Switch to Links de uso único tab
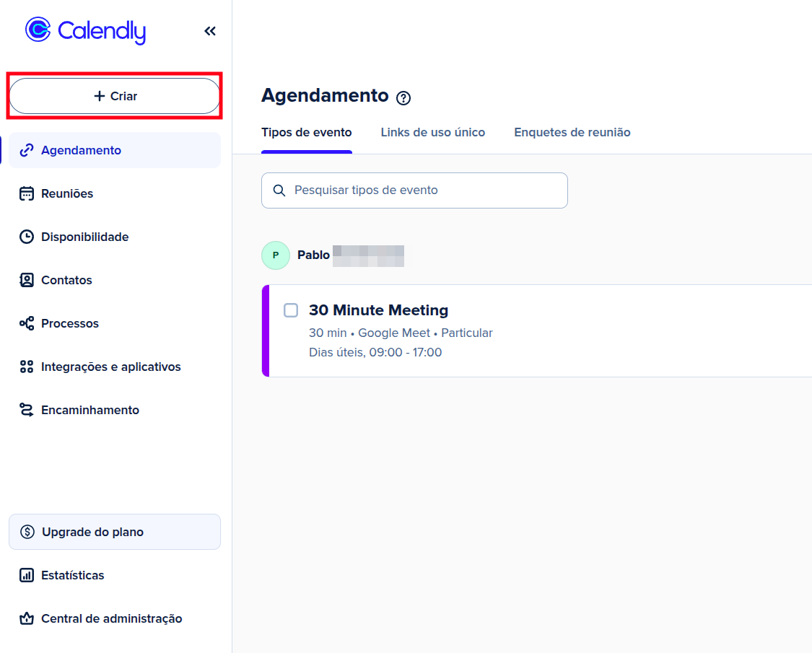Image resolution: width=812 pixels, height=653 pixels. click(x=433, y=133)
